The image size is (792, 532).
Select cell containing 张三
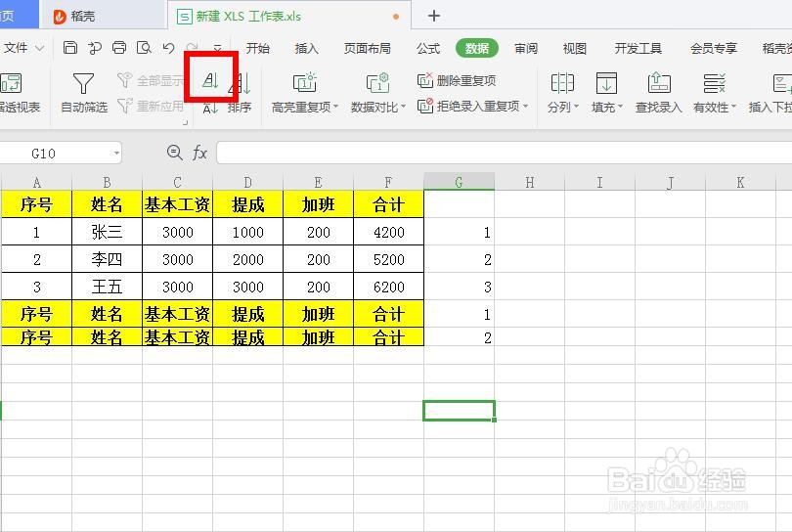(107, 232)
